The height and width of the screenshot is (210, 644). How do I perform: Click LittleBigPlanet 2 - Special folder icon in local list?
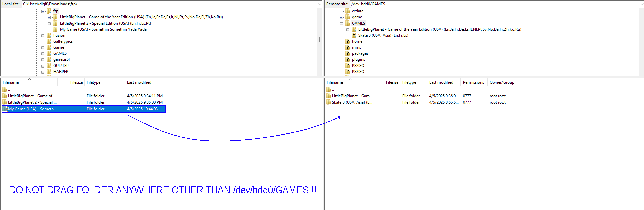tap(5, 102)
